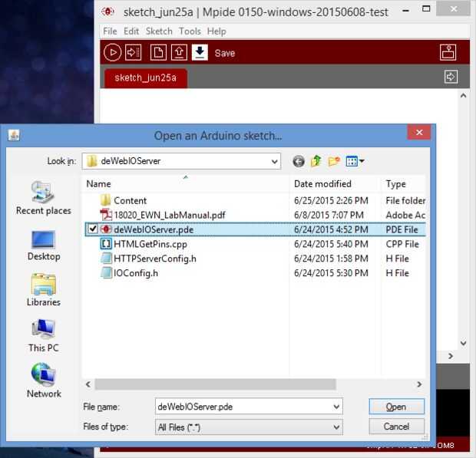476x458 pixels.
Task: Expand the File name dropdown arrow
Action: (x=336, y=407)
